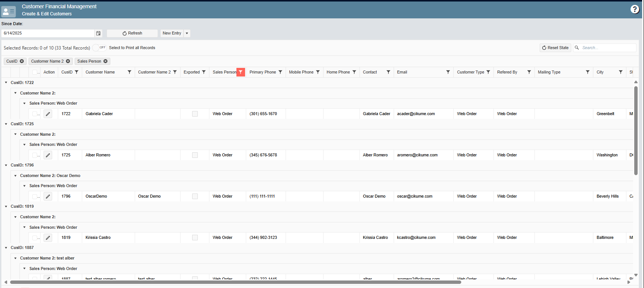
Task: Click the help question mark icon
Action: pos(635,9)
